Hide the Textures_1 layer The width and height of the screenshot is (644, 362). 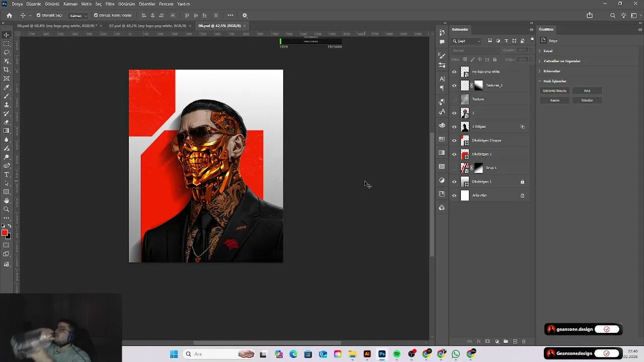[454, 85]
